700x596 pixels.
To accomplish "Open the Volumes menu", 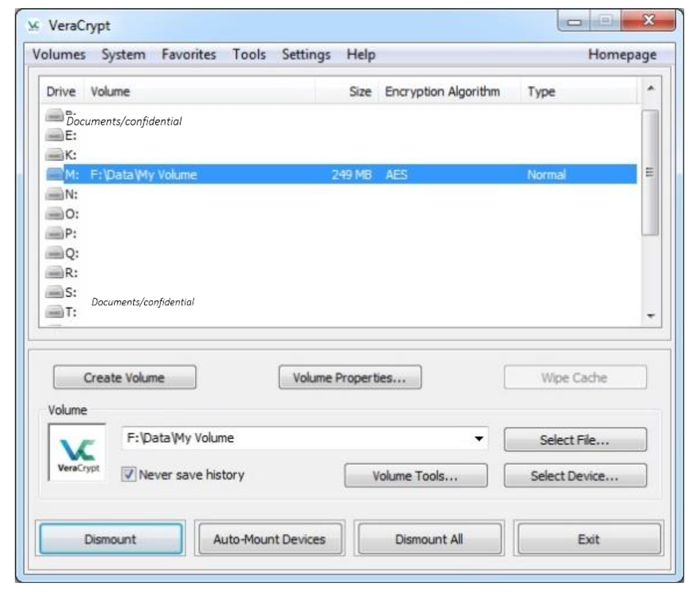I will tap(59, 55).
